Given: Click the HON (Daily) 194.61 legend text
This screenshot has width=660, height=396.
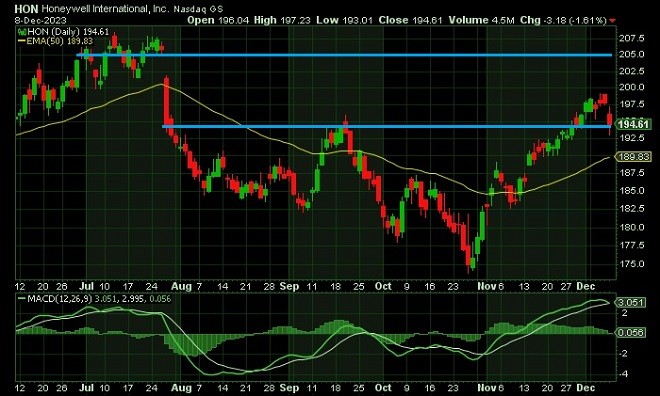Looking at the screenshot, I should click(68, 32).
